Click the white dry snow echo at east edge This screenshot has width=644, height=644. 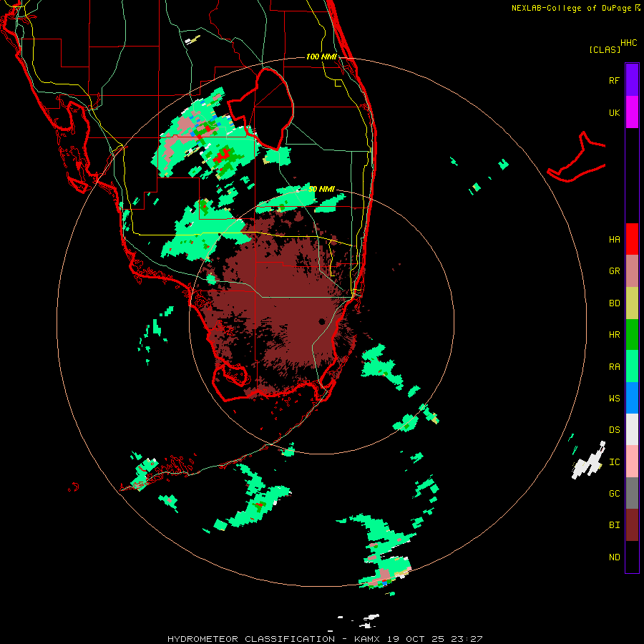click(590, 461)
